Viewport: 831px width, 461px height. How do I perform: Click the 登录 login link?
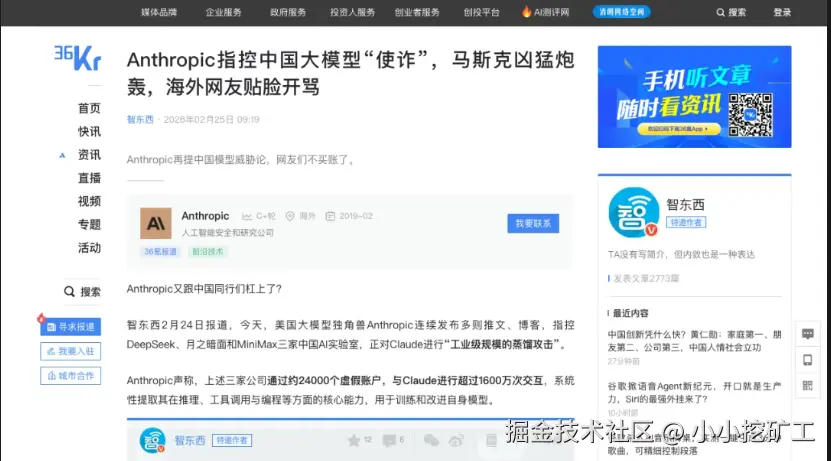[x=782, y=12]
